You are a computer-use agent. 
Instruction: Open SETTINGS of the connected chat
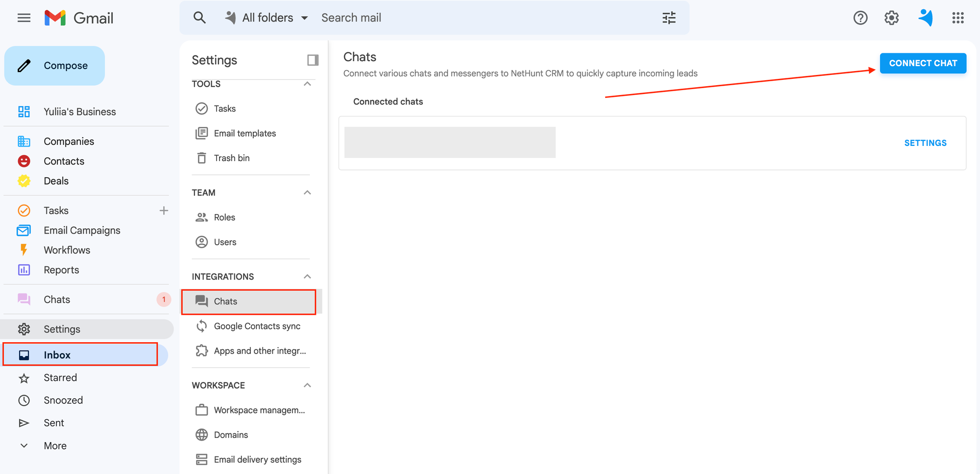point(925,143)
